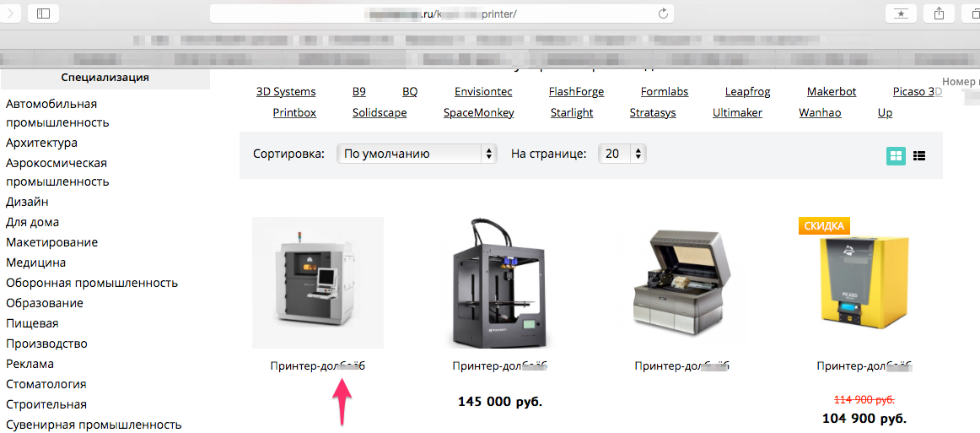Viewport: 980px width, 433px height.
Task: Reload the page with the refresh icon
Action: (663, 14)
